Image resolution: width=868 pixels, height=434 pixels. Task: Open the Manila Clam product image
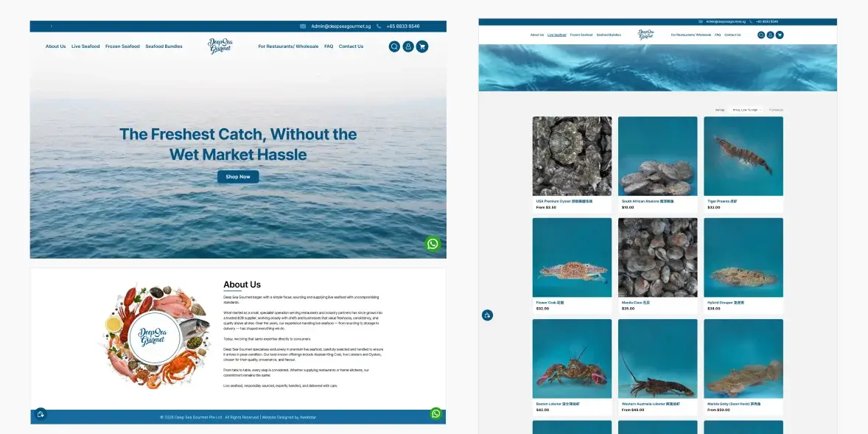pyautogui.click(x=658, y=257)
